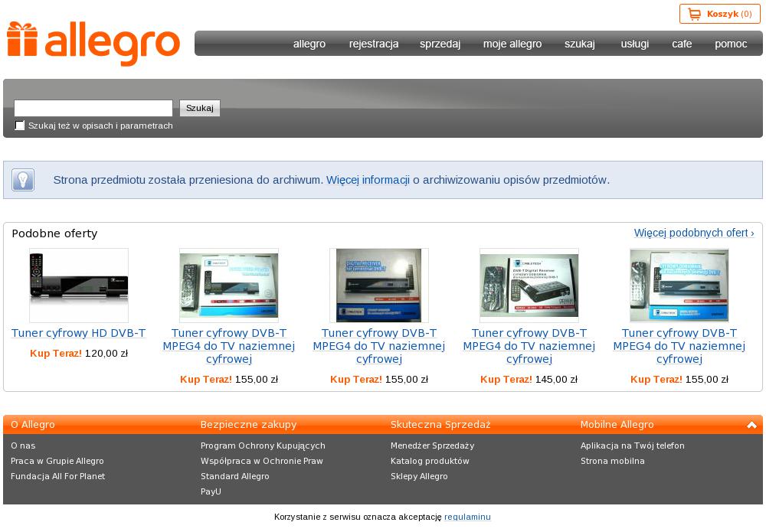Enable search in descriptions and parameters checkbox
Viewport: 766px width, 532px height.
click(x=20, y=126)
